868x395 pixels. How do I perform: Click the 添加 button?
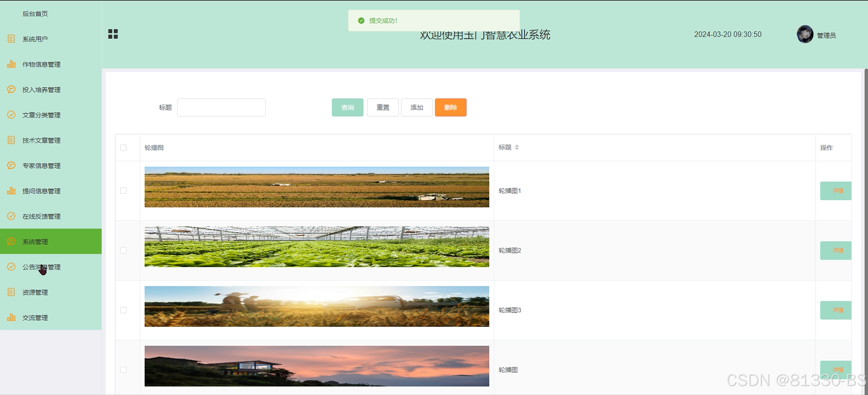(416, 108)
